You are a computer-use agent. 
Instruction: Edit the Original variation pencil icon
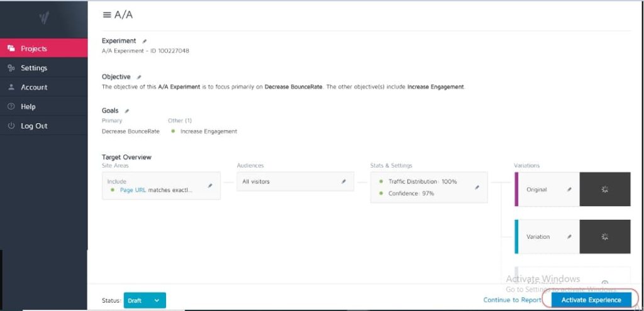click(569, 189)
